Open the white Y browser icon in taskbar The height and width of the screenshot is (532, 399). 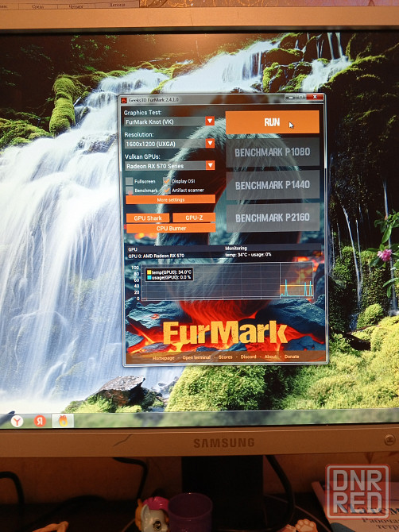pyautogui.click(x=17, y=421)
